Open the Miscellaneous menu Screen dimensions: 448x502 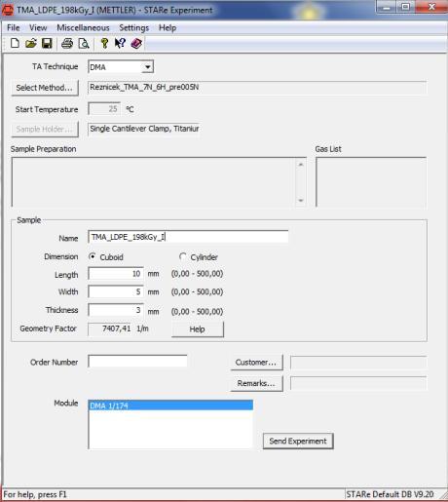tap(83, 28)
